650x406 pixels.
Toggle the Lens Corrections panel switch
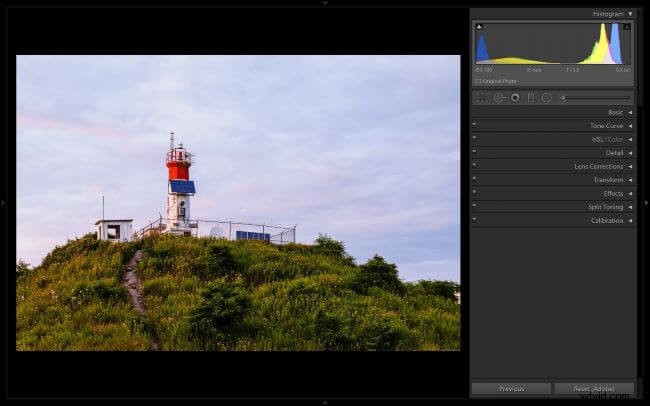tap(474, 164)
